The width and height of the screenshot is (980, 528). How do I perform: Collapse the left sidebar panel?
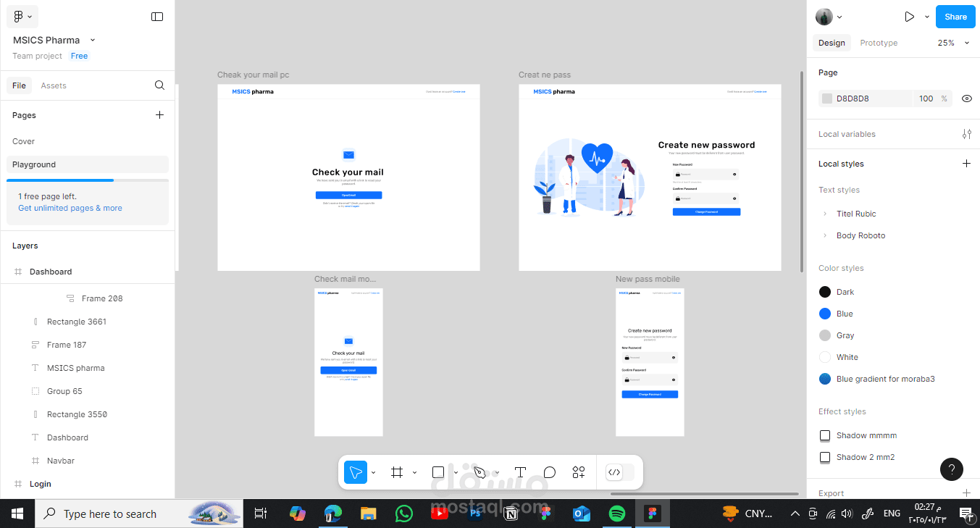[x=157, y=17]
